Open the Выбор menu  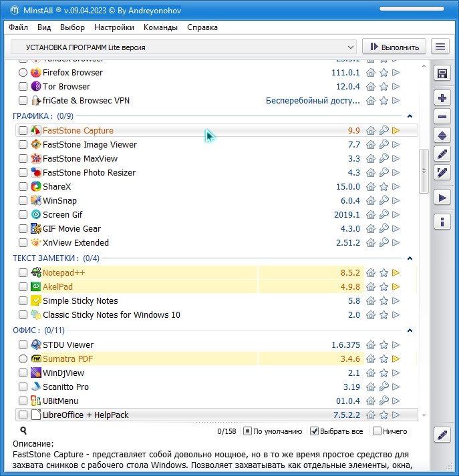(x=72, y=27)
